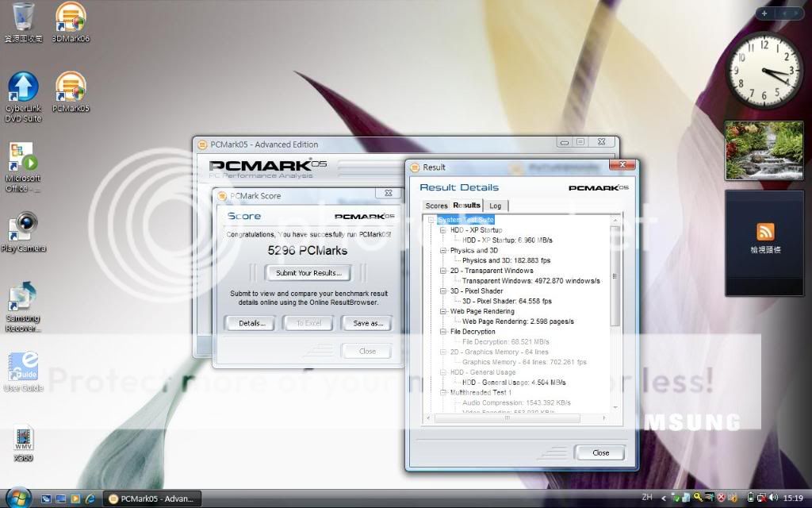Collapse the HDD - General Usage node

[x=442, y=372]
